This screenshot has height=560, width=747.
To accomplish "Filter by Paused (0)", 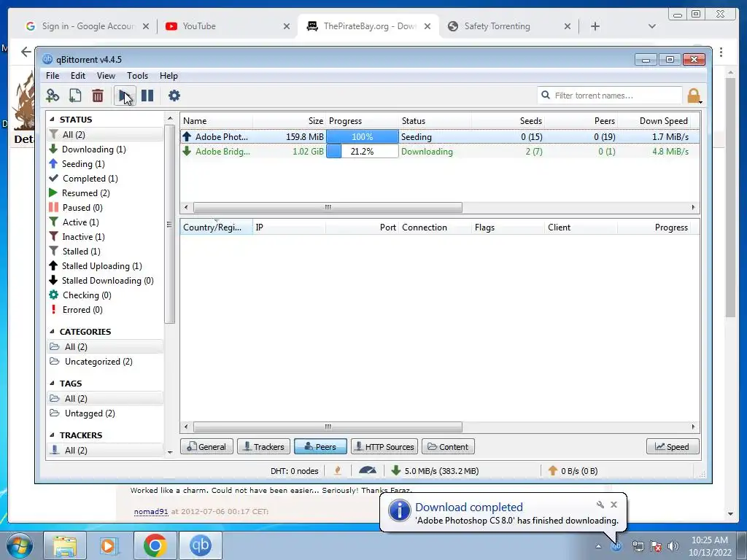I will coord(105,208).
